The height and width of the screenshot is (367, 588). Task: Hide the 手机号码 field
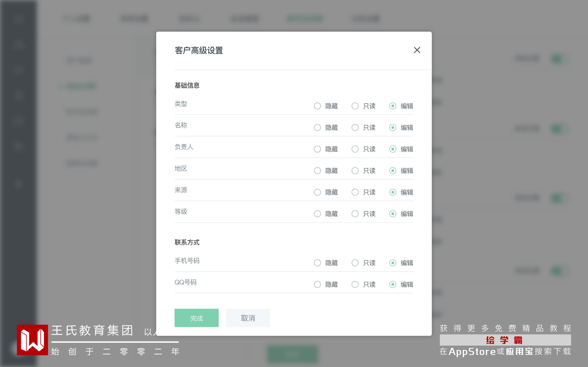317,263
